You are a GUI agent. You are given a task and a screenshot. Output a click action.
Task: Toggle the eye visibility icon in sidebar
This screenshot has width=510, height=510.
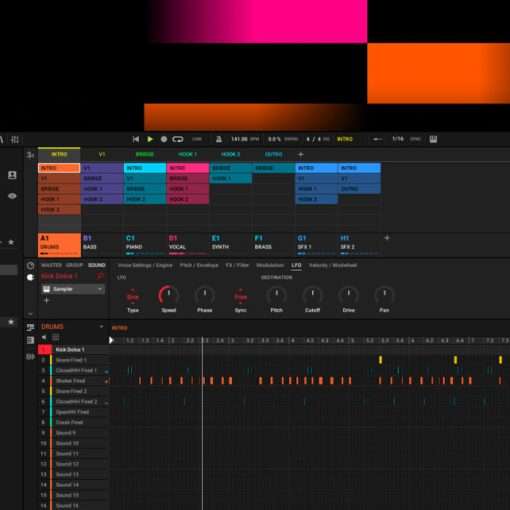pos(12,196)
